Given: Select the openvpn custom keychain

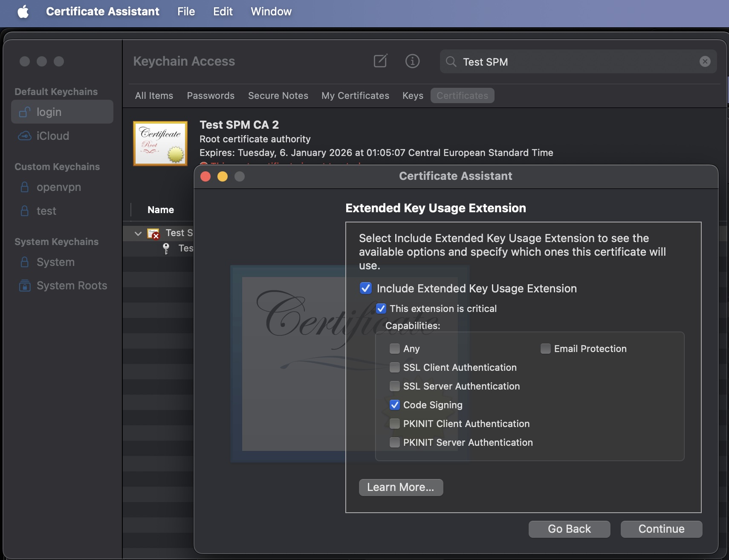Looking at the screenshot, I should (x=62, y=187).
